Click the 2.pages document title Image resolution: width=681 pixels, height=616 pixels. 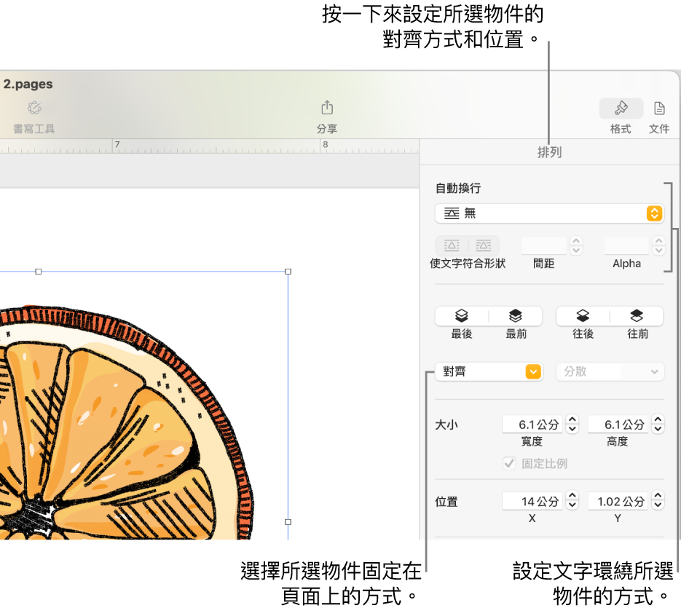tap(28, 84)
